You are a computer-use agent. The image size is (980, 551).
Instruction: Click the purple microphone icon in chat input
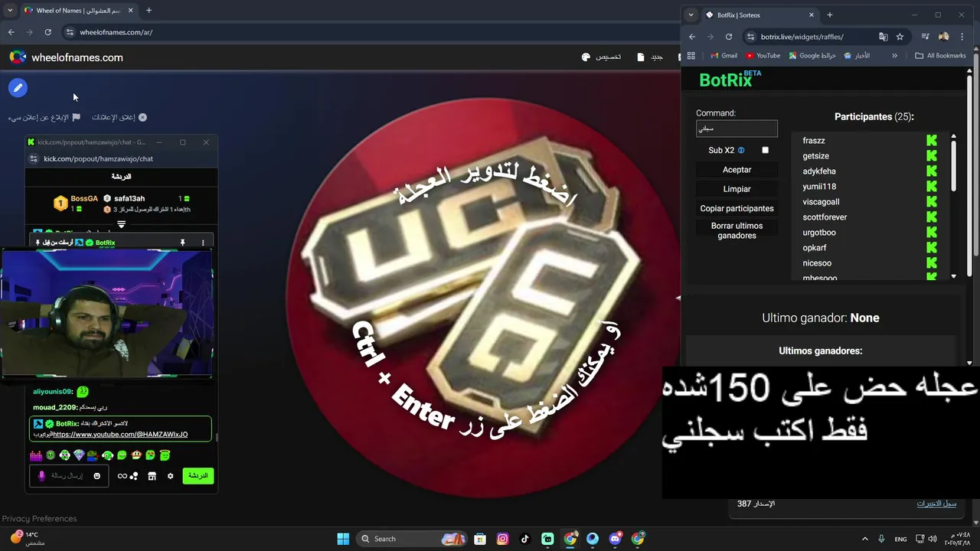pos(42,476)
